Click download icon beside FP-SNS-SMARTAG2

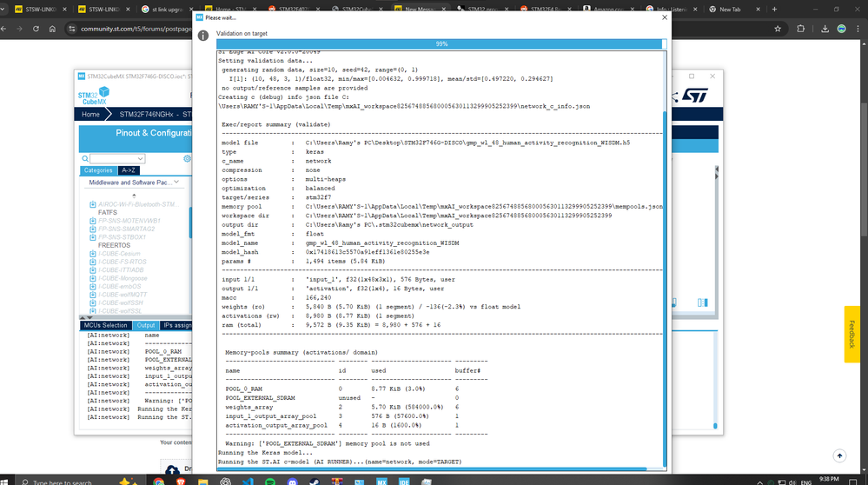92,229
